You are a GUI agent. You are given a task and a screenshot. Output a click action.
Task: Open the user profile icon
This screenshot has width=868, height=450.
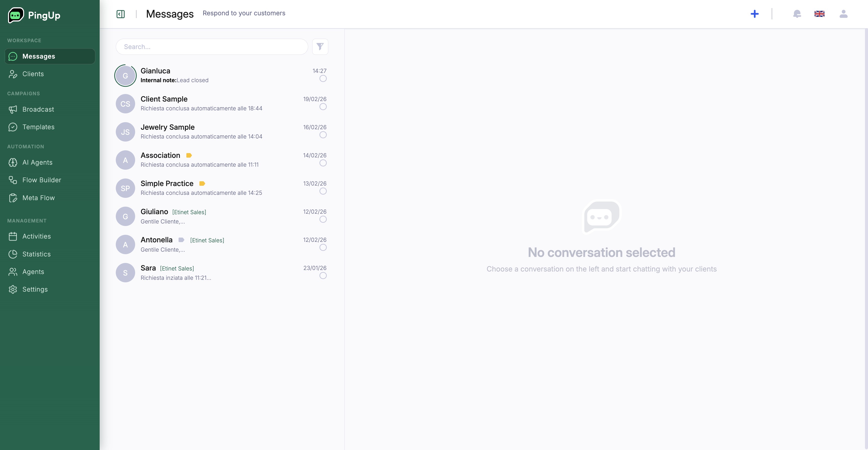843,14
